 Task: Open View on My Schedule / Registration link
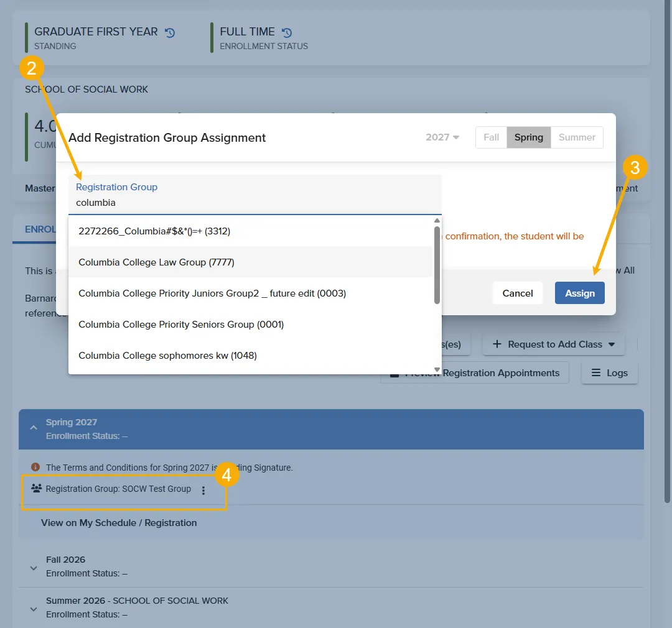119,523
